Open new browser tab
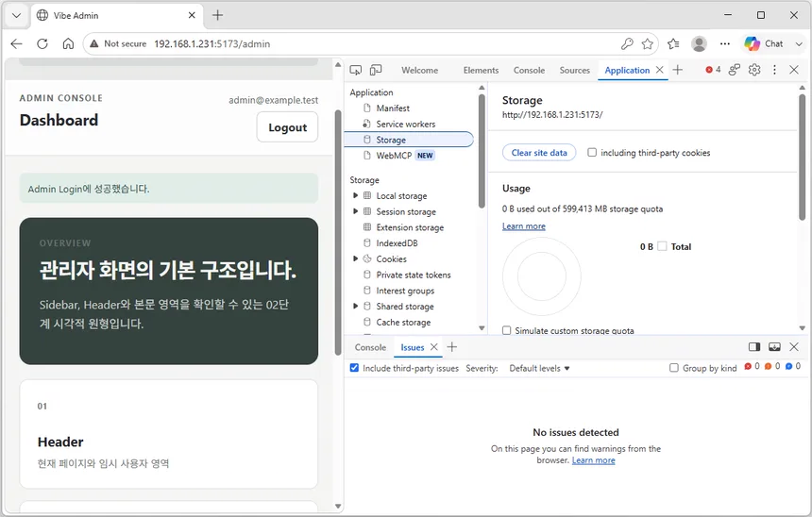 pos(218,15)
